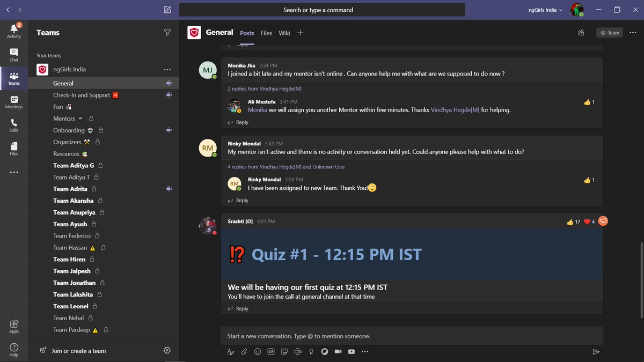Image resolution: width=644 pixels, height=362 pixels.
Task: Show more apps ellipsis in left rail
Action: tap(14, 173)
